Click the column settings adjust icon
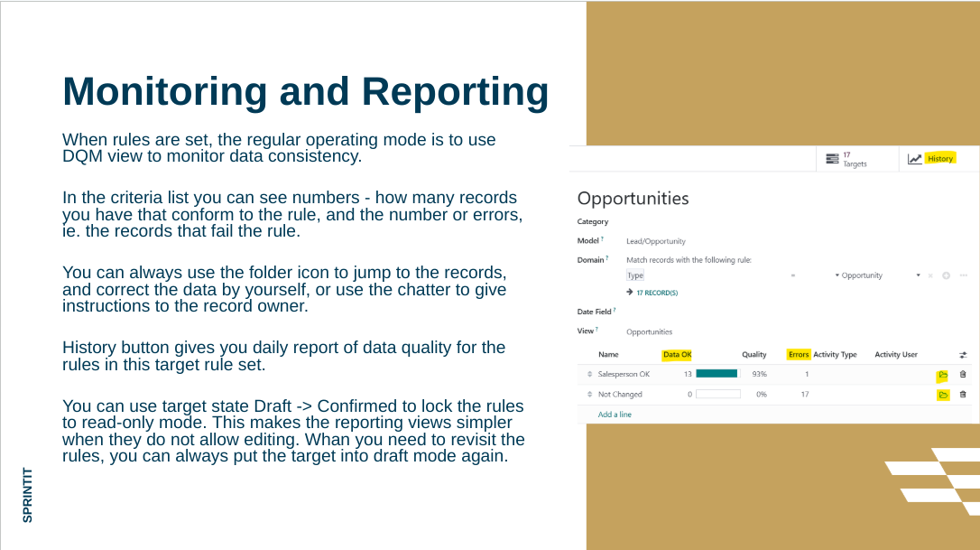Screen dimensions: 980x550 (963, 355)
